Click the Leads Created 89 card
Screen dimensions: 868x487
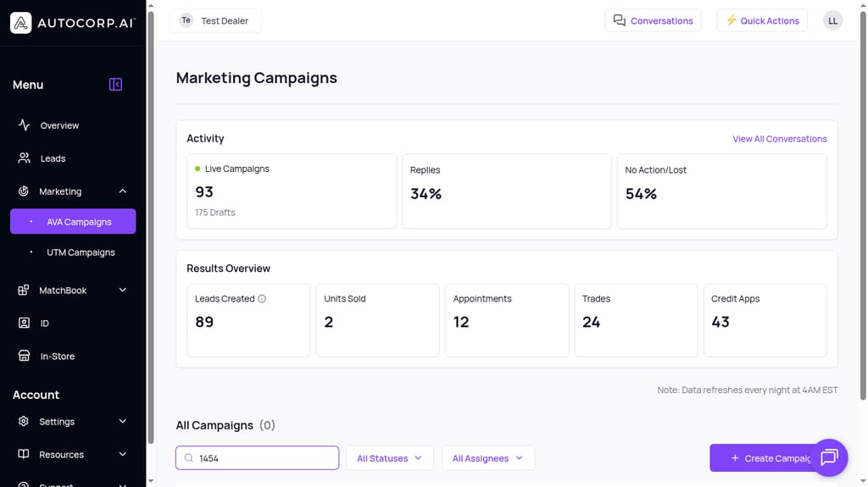point(248,320)
